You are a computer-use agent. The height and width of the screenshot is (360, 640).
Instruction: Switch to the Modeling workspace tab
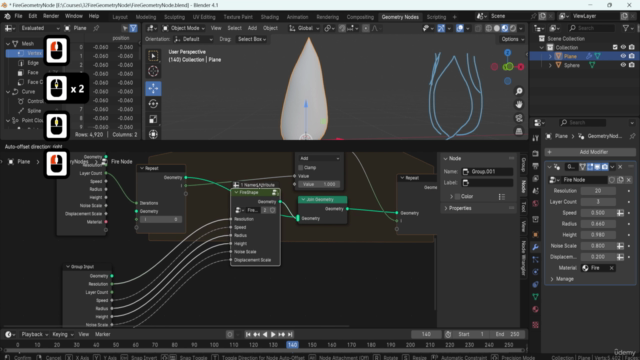point(146,17)
